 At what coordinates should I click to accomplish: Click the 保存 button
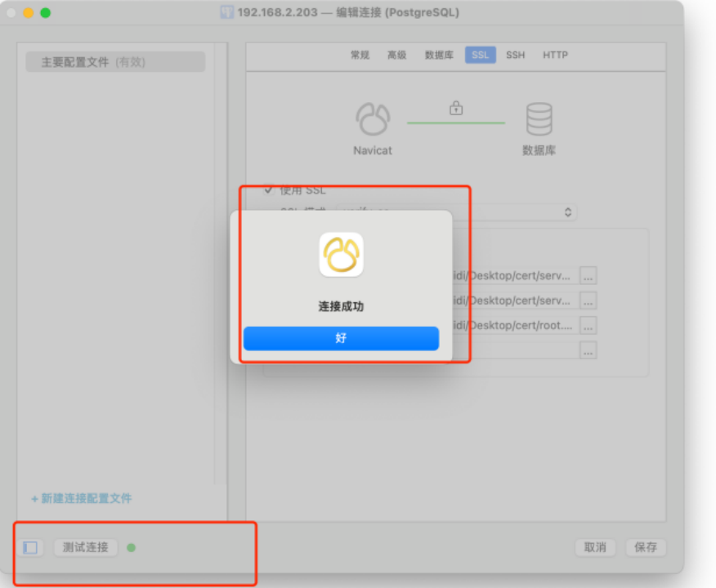point(646,547)
